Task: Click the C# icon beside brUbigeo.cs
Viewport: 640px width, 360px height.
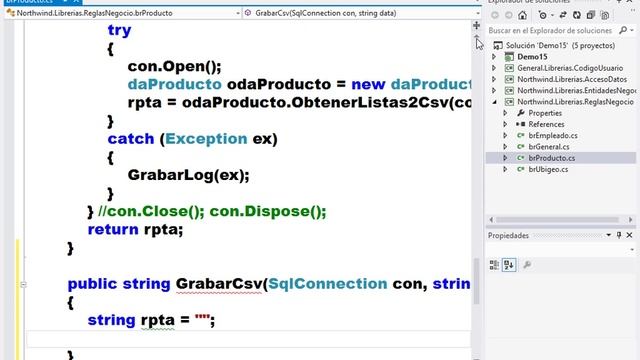Action: 520,169
